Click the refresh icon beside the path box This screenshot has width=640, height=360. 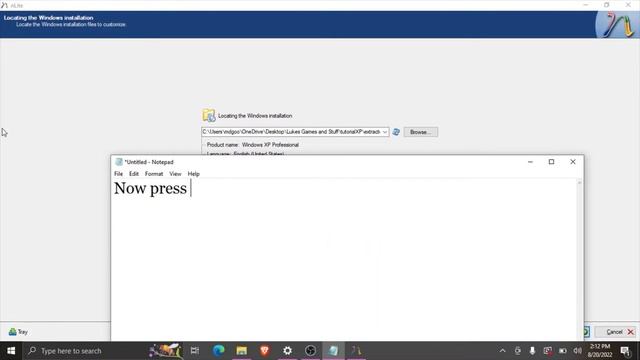(396, 132)
